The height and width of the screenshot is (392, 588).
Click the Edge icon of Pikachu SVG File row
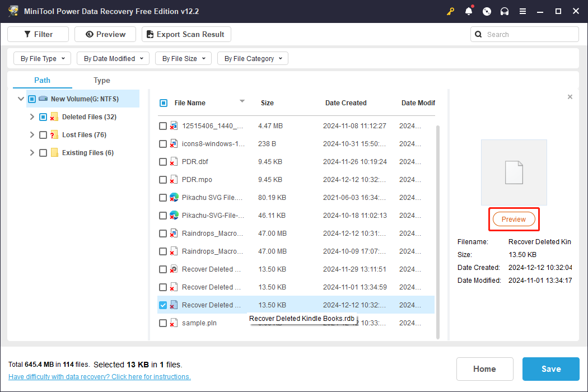tap(174, 197)
